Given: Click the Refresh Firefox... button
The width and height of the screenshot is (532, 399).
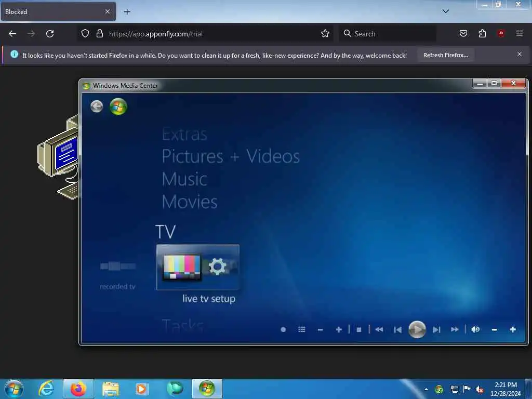Looking at the screenshot, I should [x=445, y=55].
